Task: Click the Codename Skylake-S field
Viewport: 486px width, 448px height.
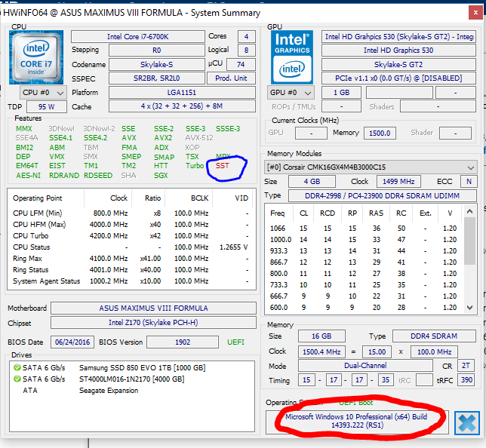Action: (x=156, y=64)
